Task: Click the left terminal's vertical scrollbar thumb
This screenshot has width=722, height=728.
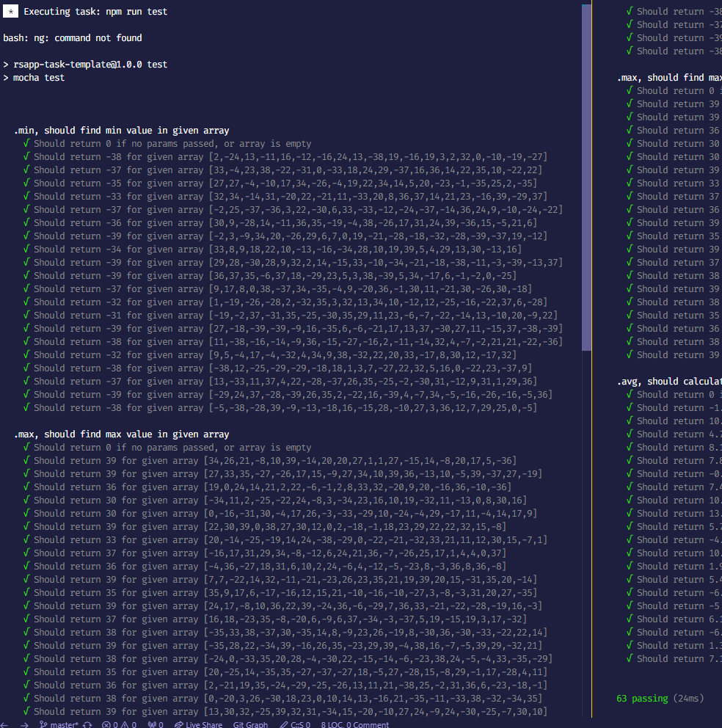Action: (586, 178)
